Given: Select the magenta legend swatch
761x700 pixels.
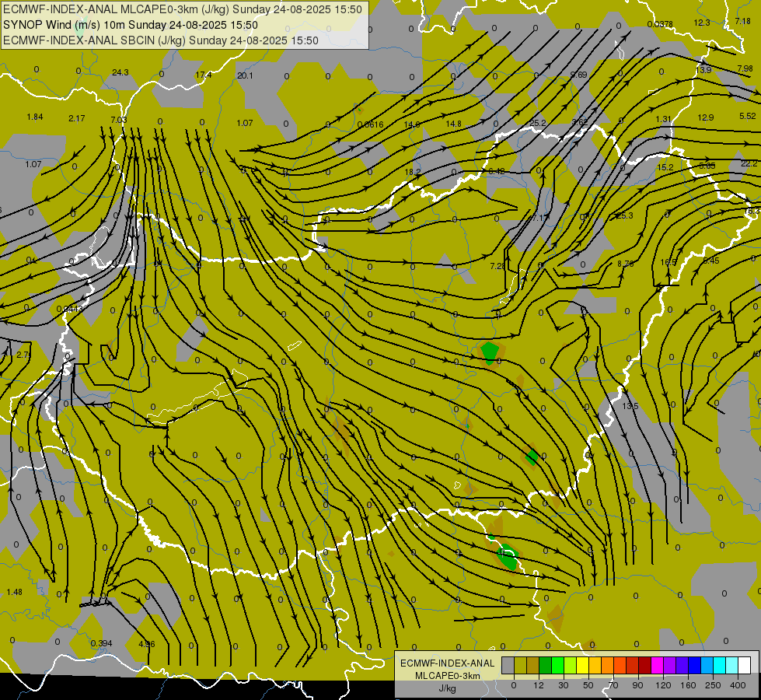Looking at the screenshot, I should pyautogui.click(x=657, y=666).
